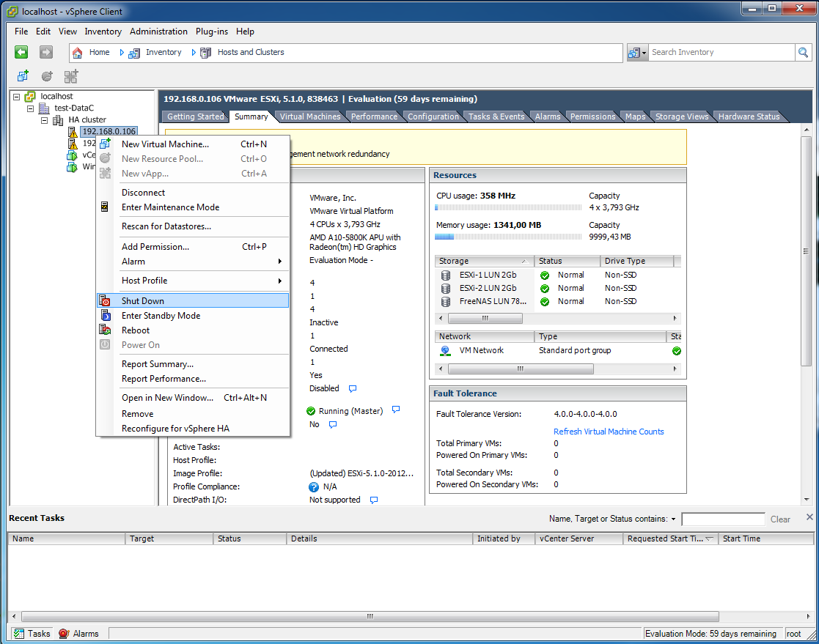
Task: Close the Recent Tasks panel
Action: coord(809,517)
